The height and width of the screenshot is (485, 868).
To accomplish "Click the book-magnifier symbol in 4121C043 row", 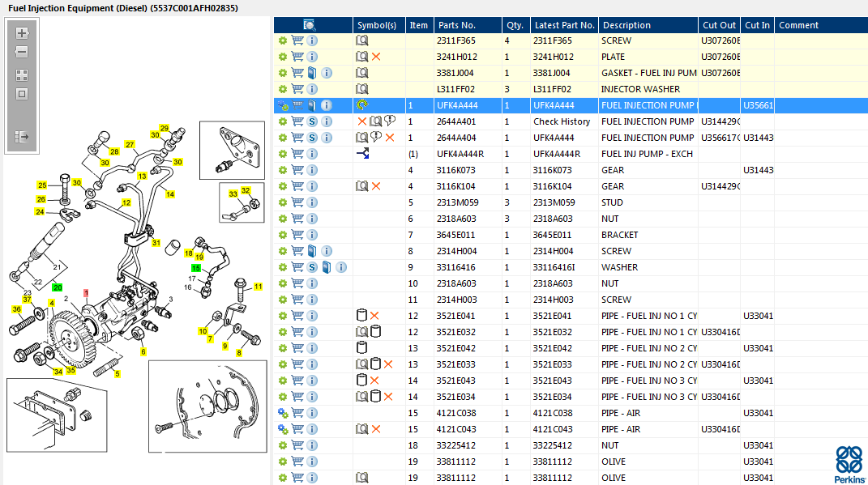I will (362, 429).
